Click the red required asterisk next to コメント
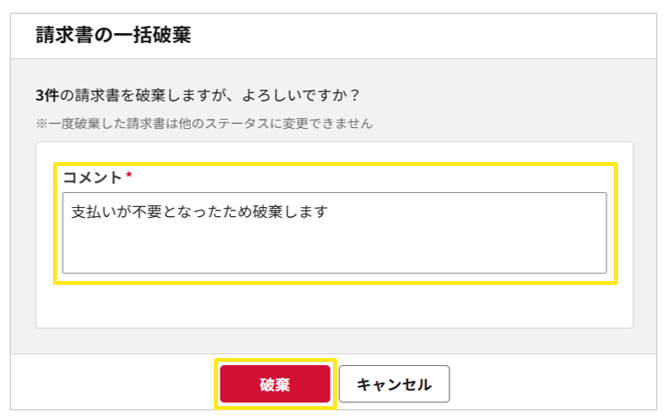 click(x=129, y=176)
